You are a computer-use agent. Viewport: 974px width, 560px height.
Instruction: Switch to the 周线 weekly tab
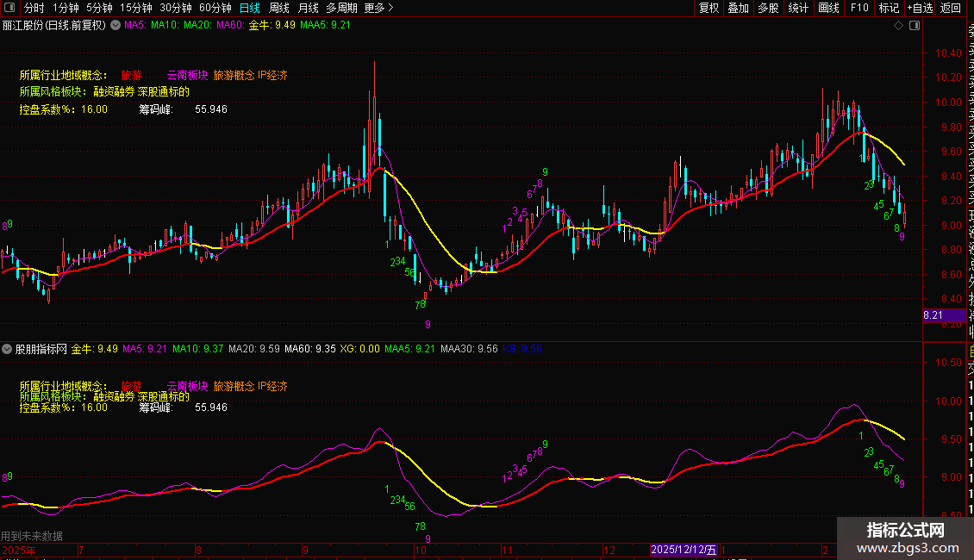(279, 8)
